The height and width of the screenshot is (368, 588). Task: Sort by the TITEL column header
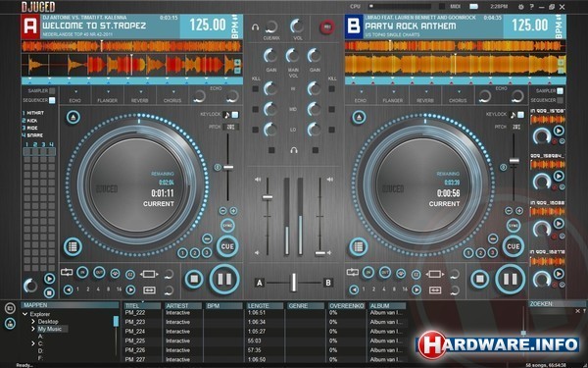click(142, 306)
